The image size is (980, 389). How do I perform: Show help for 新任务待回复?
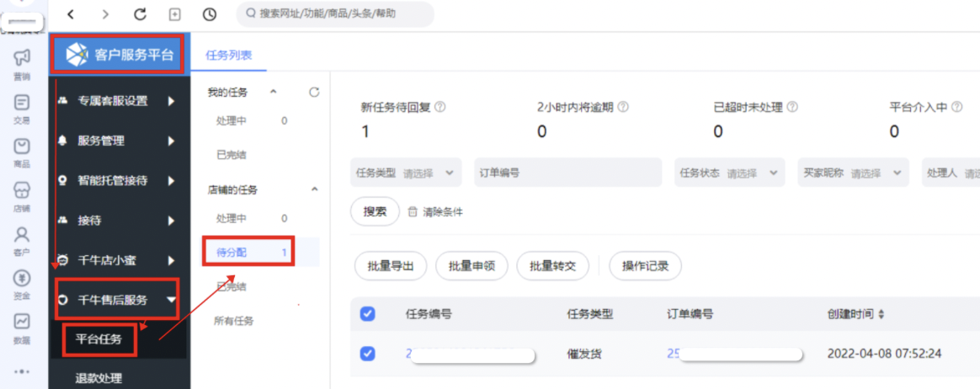tap(440, 106)
